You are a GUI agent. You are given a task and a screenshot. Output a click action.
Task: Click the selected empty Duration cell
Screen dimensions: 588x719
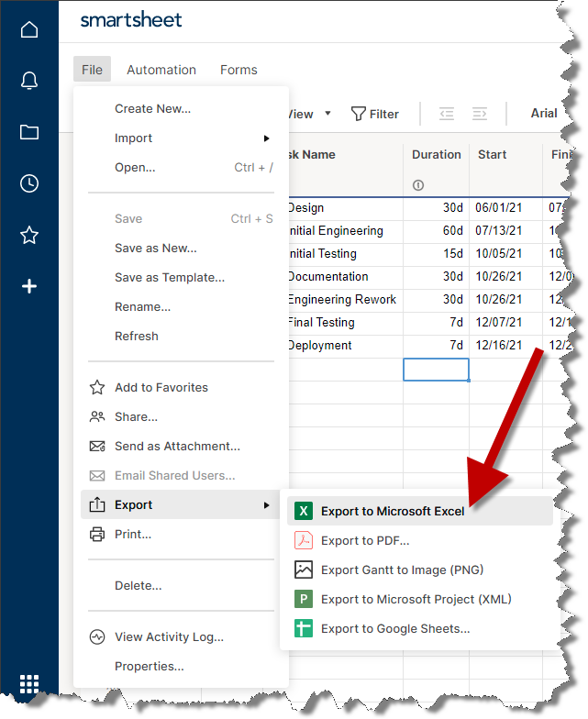click(436, 370)
